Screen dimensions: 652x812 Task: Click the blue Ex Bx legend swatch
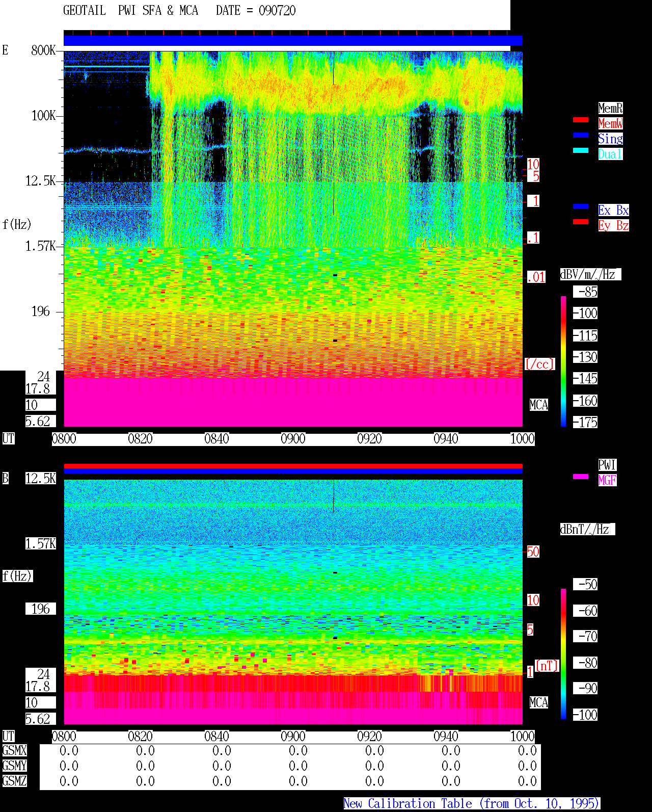pos(581,206)
